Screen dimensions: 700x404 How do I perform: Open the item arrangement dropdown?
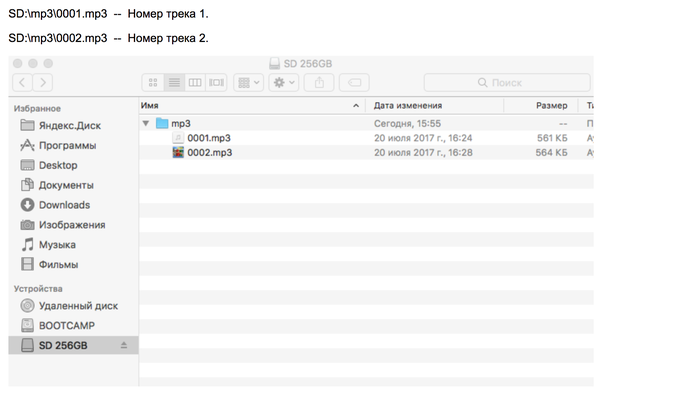click(248, 82)
